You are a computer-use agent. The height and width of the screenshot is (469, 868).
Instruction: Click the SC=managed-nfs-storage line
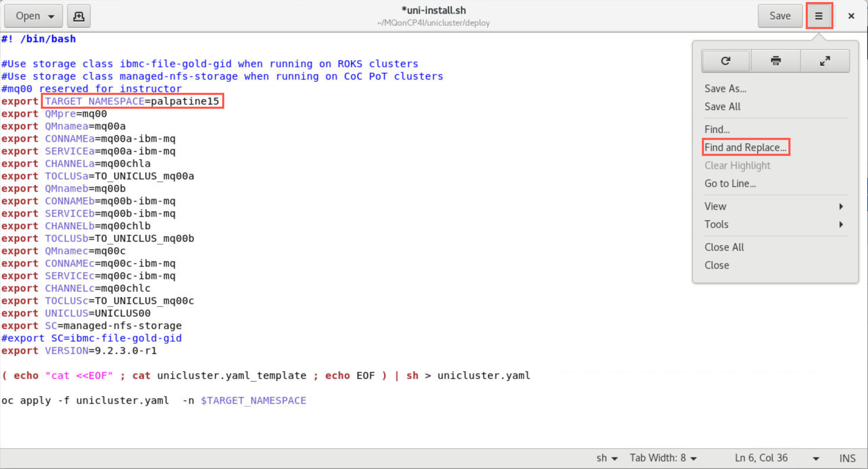[92, 326]
